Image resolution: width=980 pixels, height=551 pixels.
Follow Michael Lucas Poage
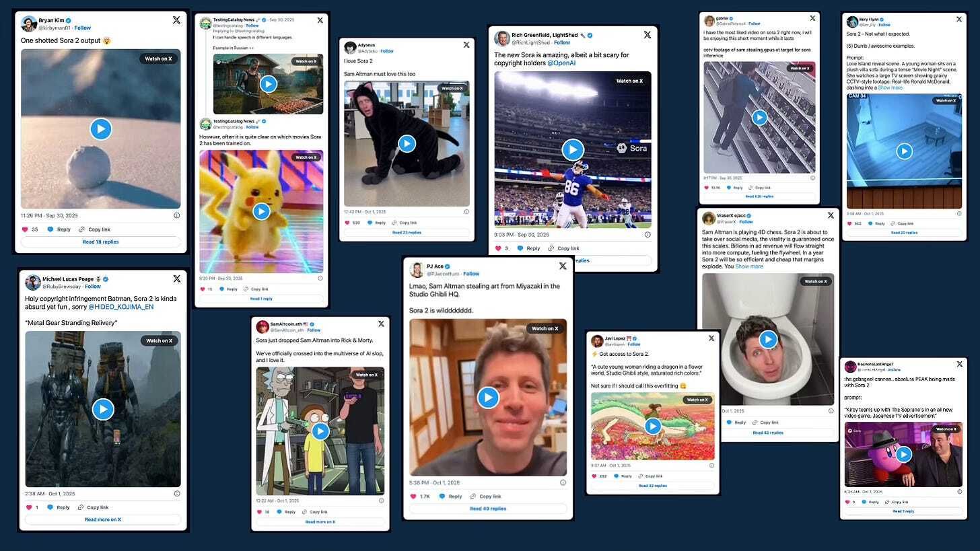[x=93, y=287]
